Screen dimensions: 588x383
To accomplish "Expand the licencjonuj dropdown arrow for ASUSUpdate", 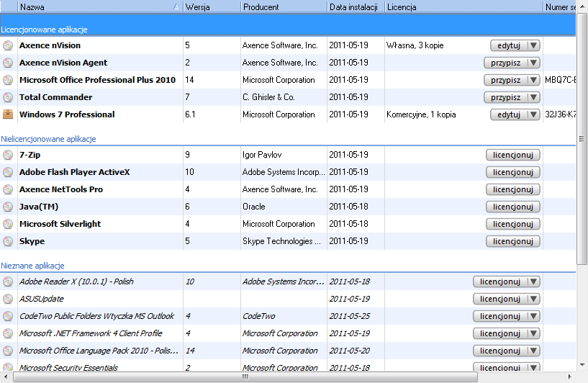I will click(533, 299).
